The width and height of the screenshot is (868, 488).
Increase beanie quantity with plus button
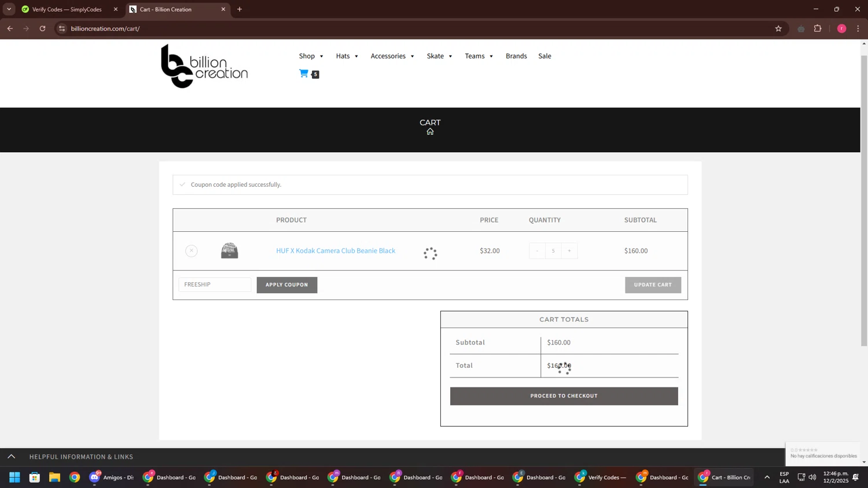click(x=569, y=251)
